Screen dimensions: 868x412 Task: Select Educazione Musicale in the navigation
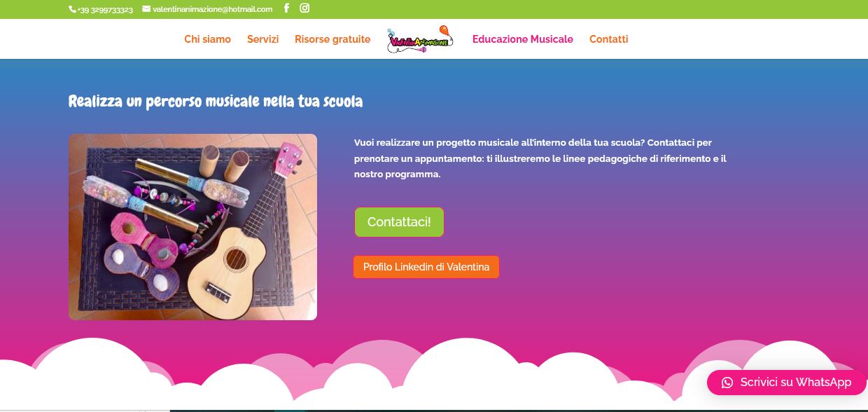tap(523, 39)
